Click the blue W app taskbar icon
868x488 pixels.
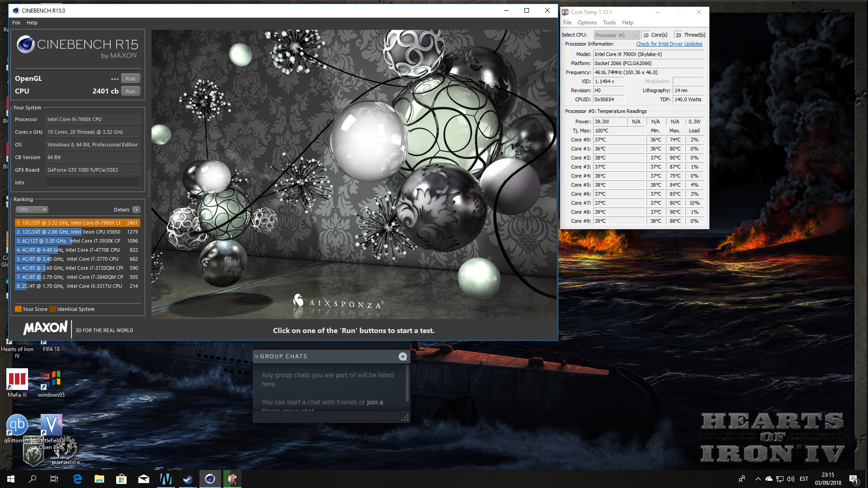[165, 479]
